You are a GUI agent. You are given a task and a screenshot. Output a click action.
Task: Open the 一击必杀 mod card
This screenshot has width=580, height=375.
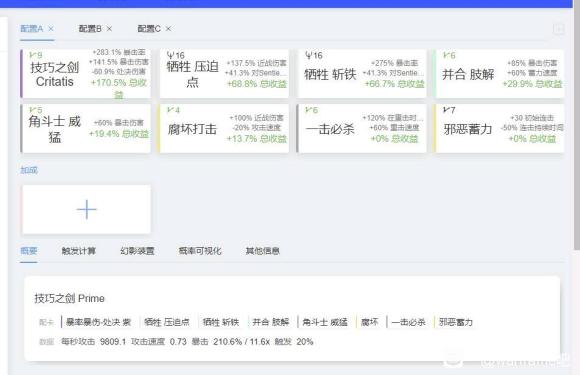[362, 128]
